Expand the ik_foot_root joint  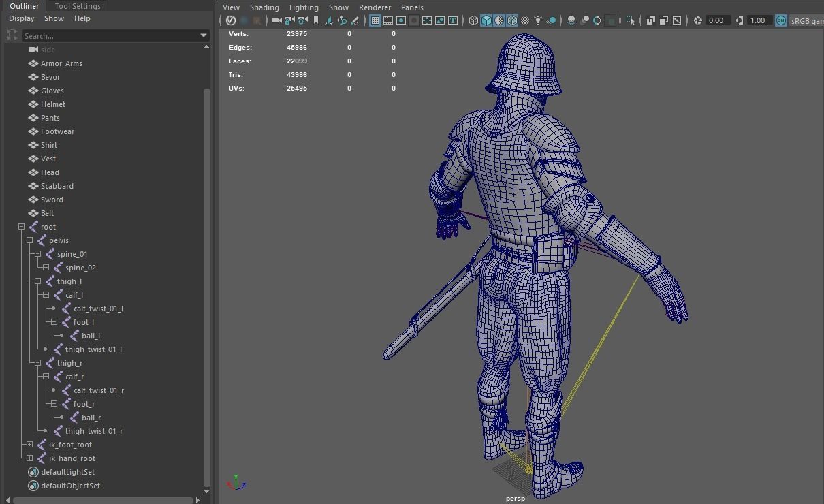pyautogui.click(x=29, y=445)
